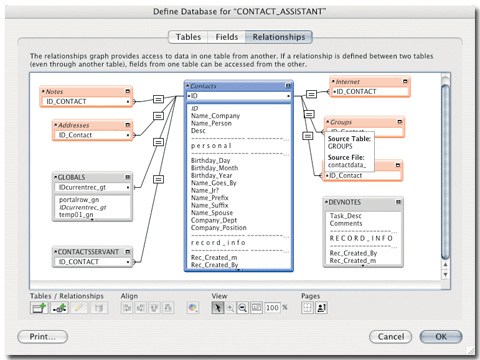
Task: Click the Name_Goes_By field in Contacts
Action: tap(213, 183)
